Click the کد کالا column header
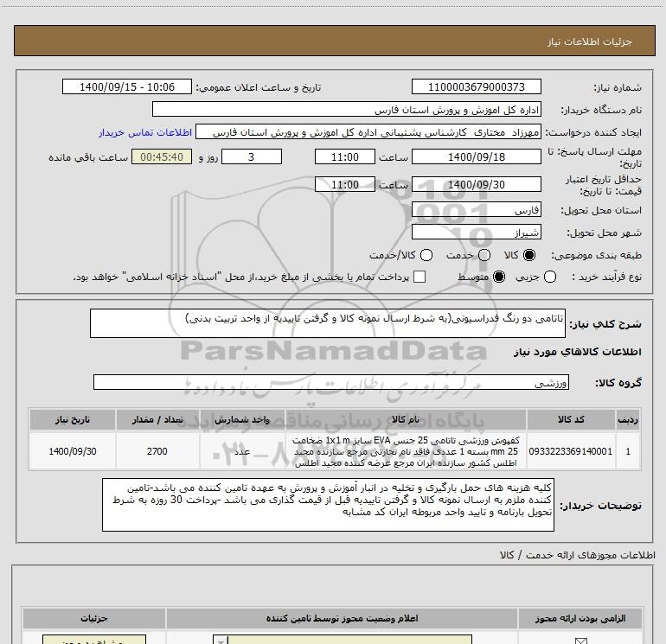This screenshot has height=644, width=666. 571,419
